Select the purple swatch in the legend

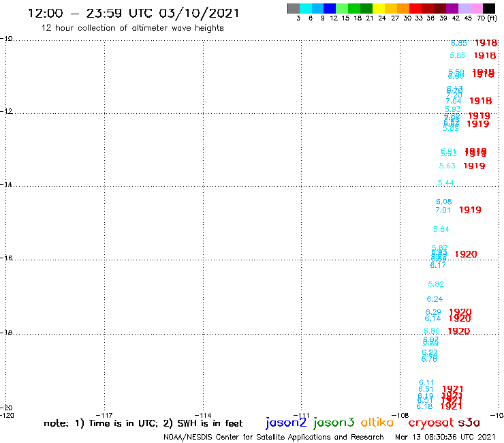452,9
